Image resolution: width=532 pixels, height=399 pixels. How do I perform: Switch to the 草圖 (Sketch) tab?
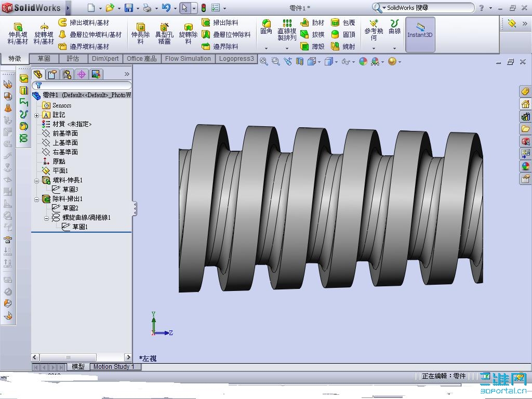coord(44,58)
